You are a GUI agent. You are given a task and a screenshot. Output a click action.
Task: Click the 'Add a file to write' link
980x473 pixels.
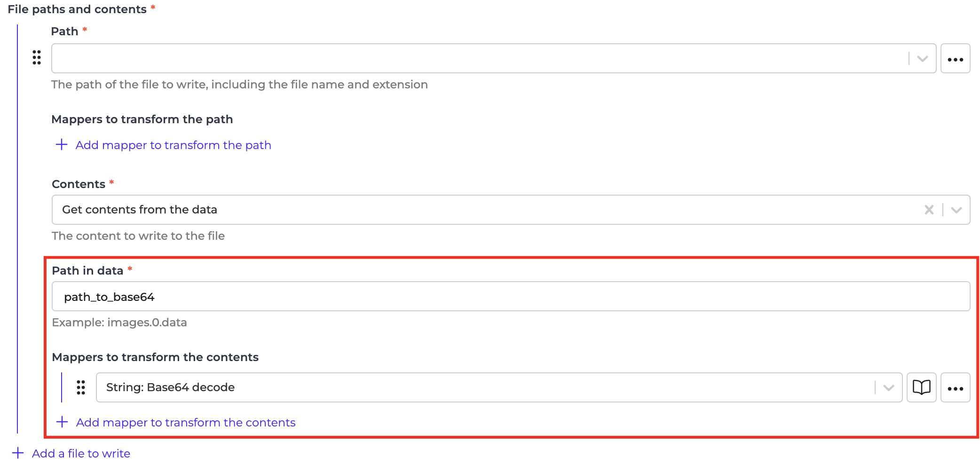coord(81,454)
